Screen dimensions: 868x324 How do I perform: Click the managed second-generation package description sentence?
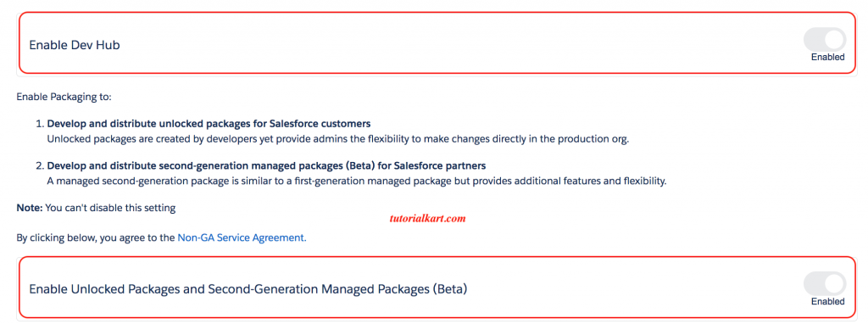pos(357,182)
